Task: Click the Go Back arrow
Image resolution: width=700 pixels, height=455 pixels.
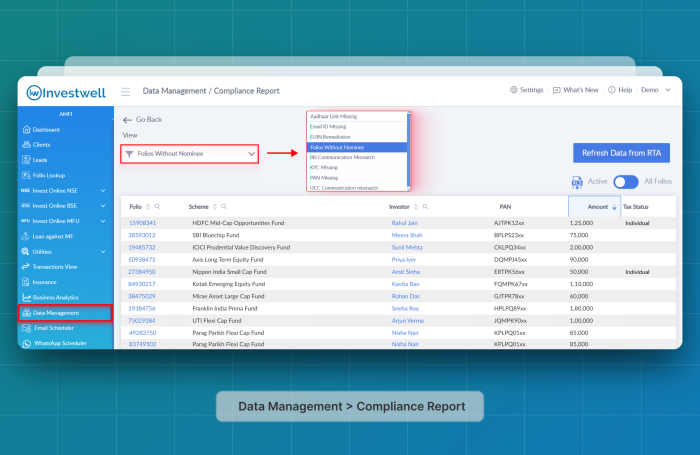Action: tap(127, 120)
